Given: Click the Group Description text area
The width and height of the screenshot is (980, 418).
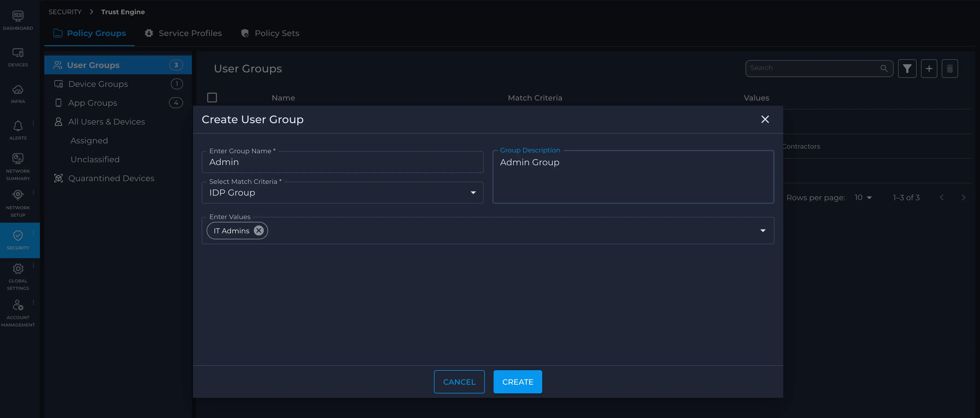Looking at the screenshot, I should click(x=633, y=177).
